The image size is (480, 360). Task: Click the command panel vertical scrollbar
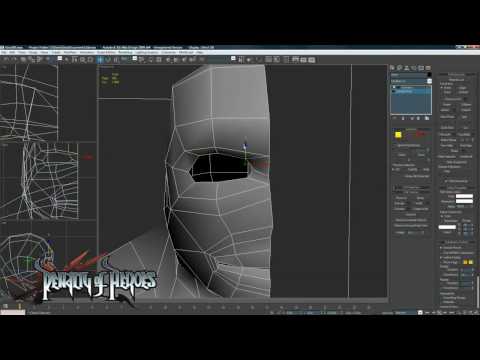(x=478, y=293)
